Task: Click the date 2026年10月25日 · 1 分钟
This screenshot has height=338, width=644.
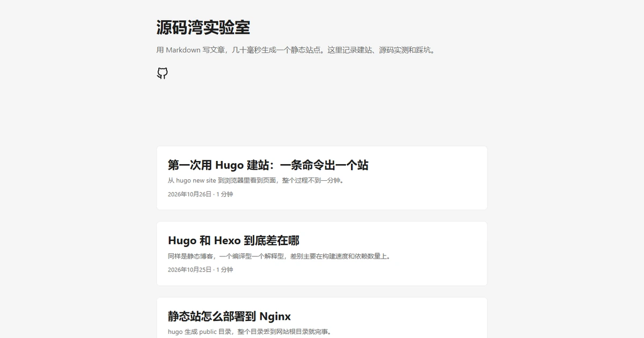Action: (200, 270)
